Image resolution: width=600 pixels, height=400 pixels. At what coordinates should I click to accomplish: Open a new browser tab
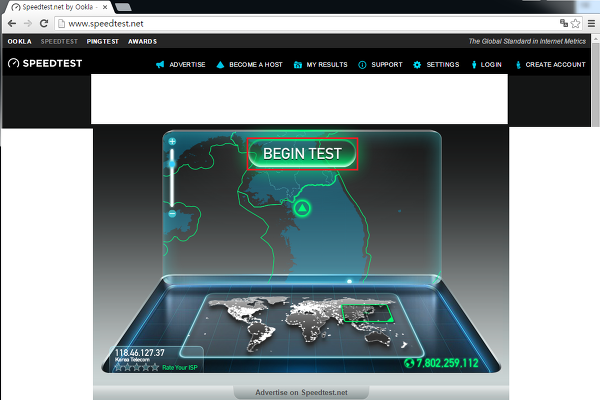123,7
